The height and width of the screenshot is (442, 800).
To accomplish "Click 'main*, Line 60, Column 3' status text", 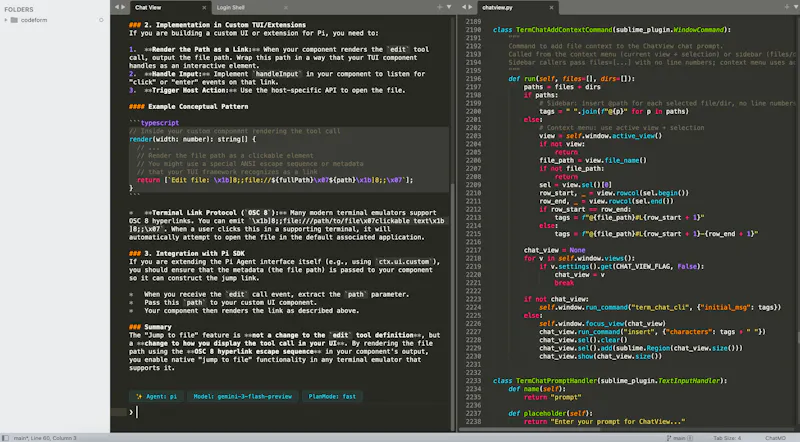I will 45,438.
